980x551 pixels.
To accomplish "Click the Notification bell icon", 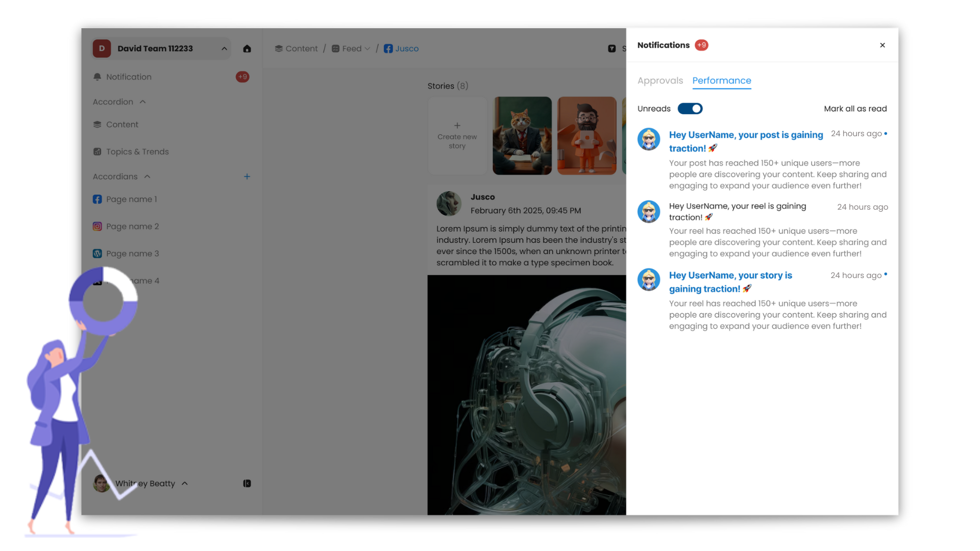I will [97, 77].
